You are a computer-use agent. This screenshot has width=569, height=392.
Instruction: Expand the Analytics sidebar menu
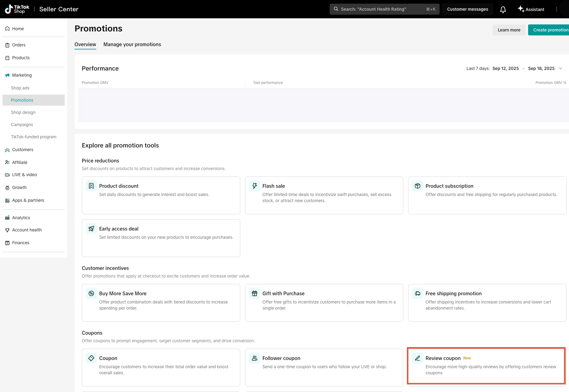pyautogui.click(x=21, y=218)
